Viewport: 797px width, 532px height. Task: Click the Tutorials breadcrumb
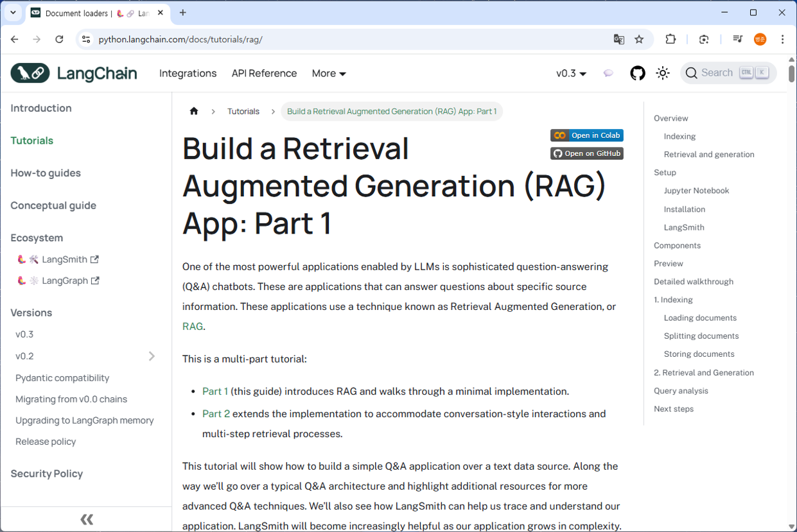243,111
